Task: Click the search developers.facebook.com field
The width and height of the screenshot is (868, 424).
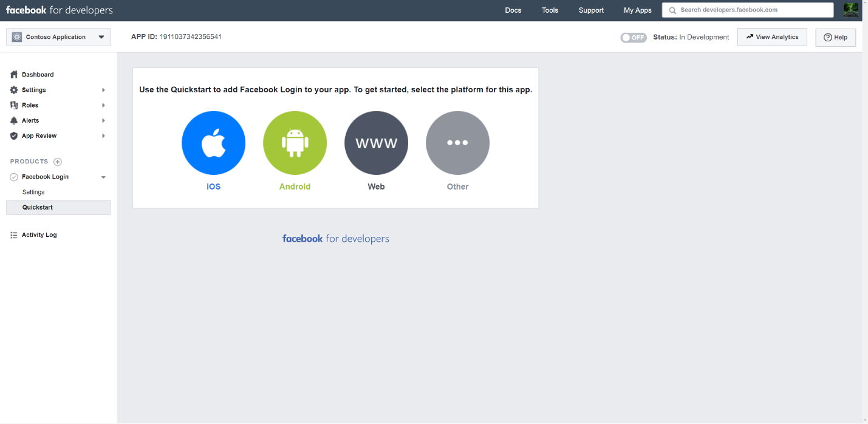Action: [x=747, y=10]
